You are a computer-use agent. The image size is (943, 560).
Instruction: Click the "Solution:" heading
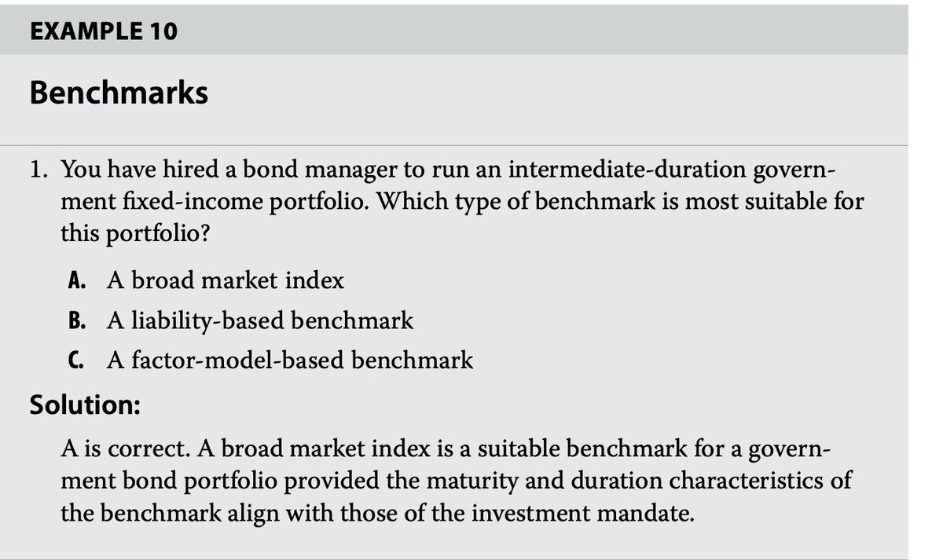point(85,404)
